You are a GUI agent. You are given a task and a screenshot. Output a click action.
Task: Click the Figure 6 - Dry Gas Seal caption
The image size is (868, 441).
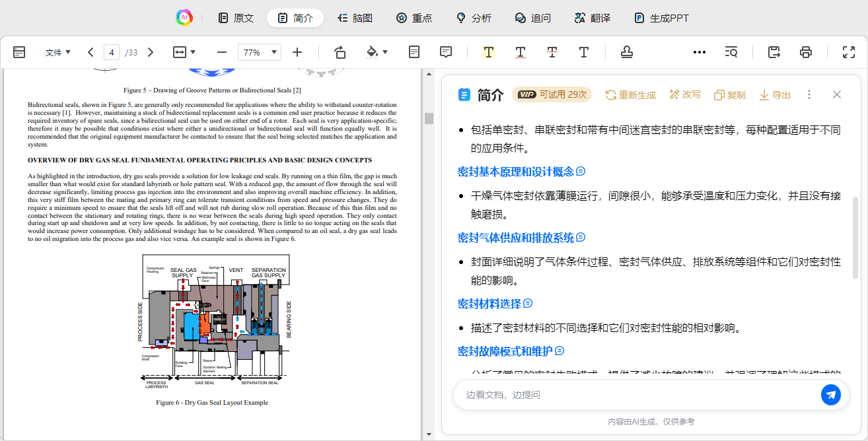(x=212, y=403)
